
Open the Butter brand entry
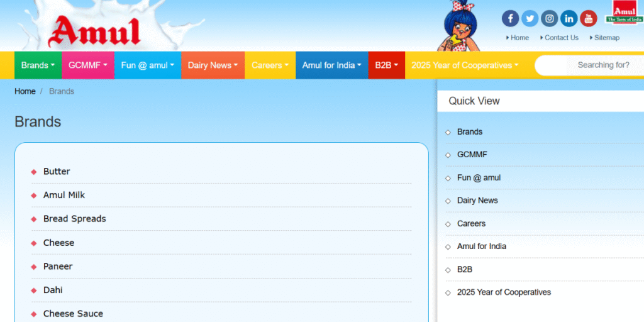57,171
